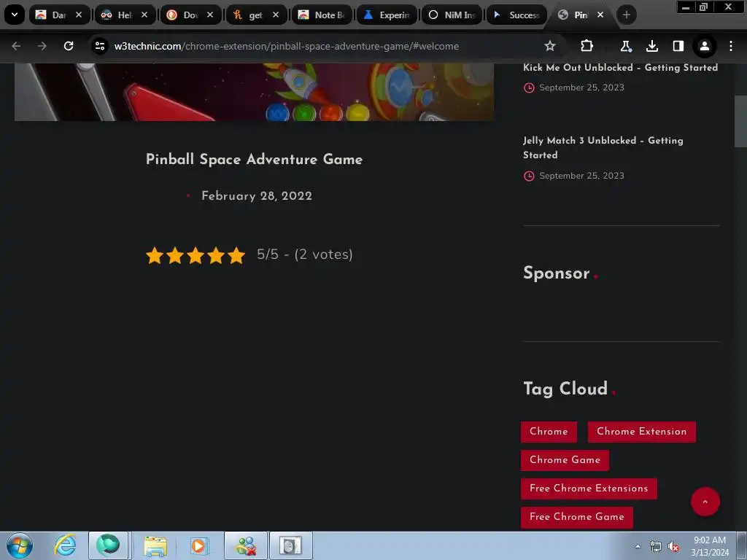The width and height of the screenshot is (747, 560).
Task: Open the safe icon taskbar app
Action: coord(291,545)
